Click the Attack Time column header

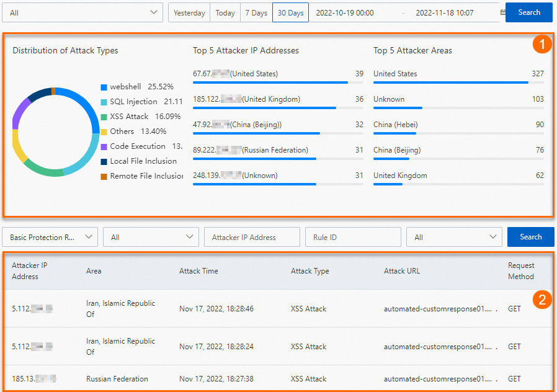[198, 271]
